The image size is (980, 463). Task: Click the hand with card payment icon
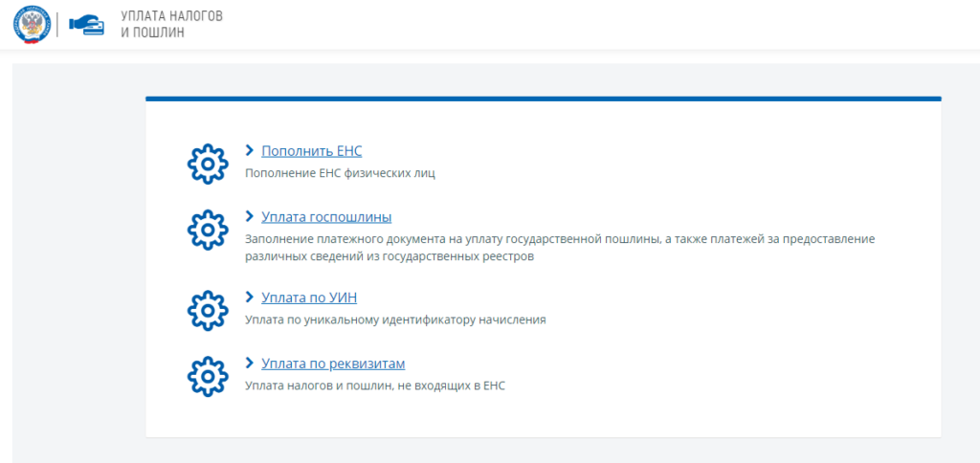pos(86,25)
